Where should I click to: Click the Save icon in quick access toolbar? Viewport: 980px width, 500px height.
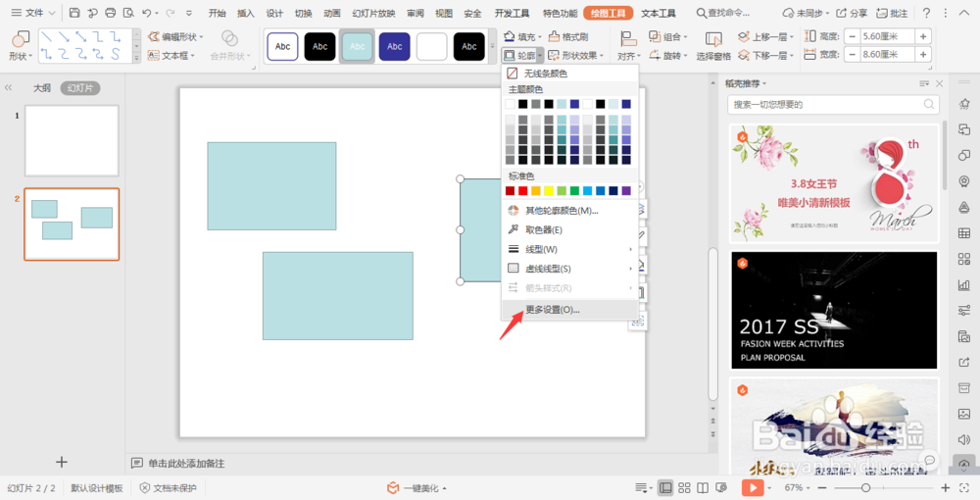coord(74,13)
